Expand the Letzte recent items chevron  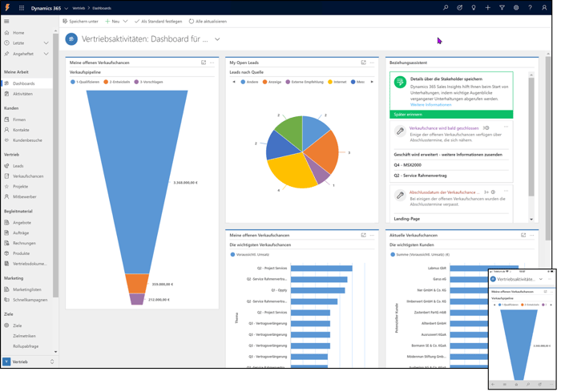[x=46, y=43]
